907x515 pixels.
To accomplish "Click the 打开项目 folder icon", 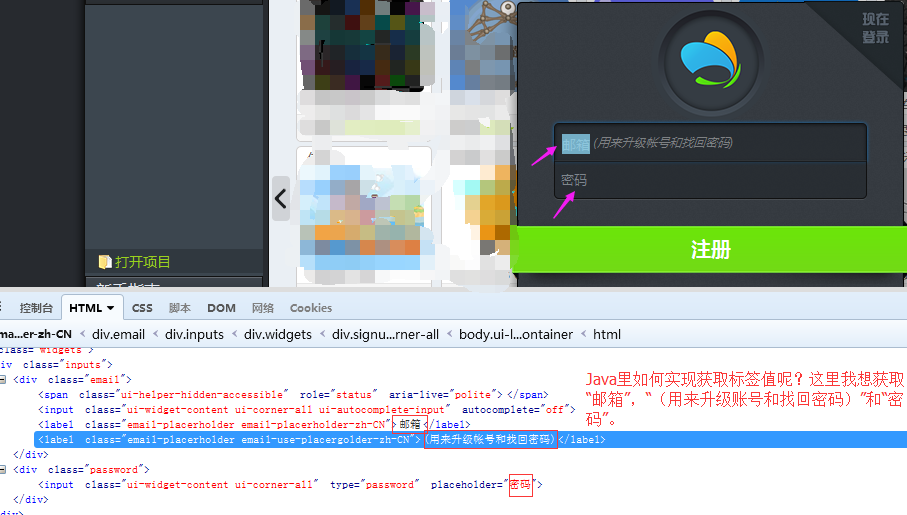I will pyautogui.click(x=105, y=262).
